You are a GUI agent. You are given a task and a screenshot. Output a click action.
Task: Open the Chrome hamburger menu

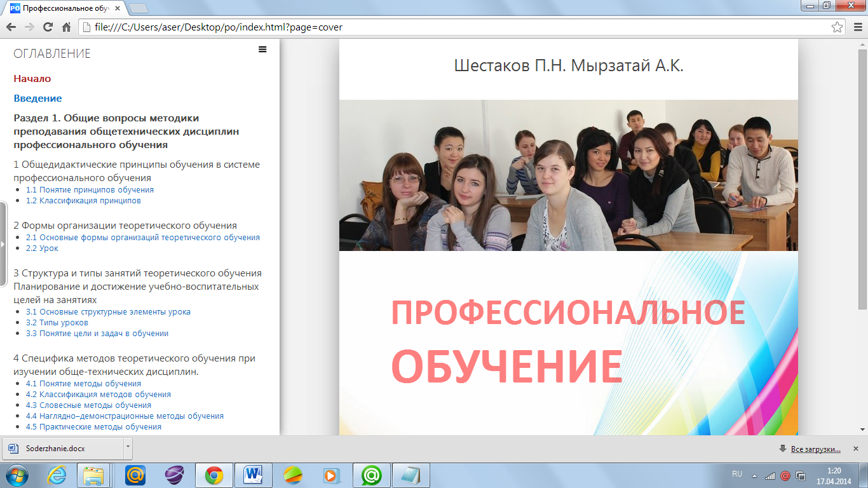[857, 27]
